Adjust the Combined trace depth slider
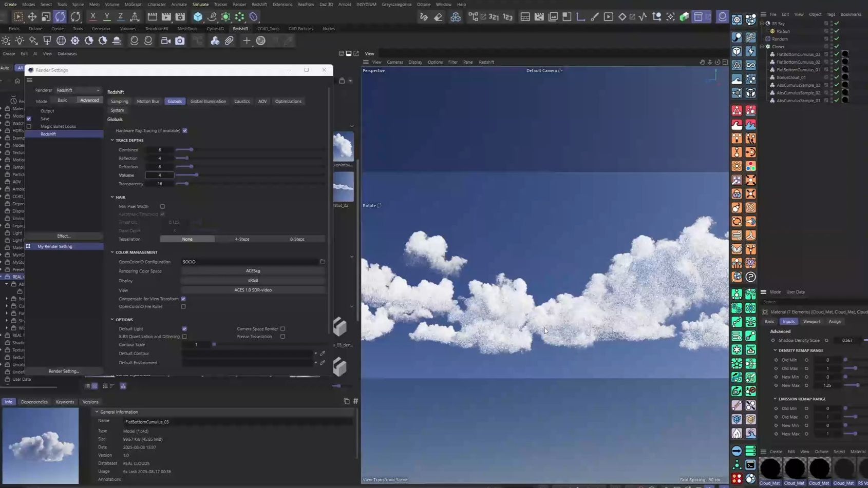Screen dimensions: 868x488 (x=191, y=150)
